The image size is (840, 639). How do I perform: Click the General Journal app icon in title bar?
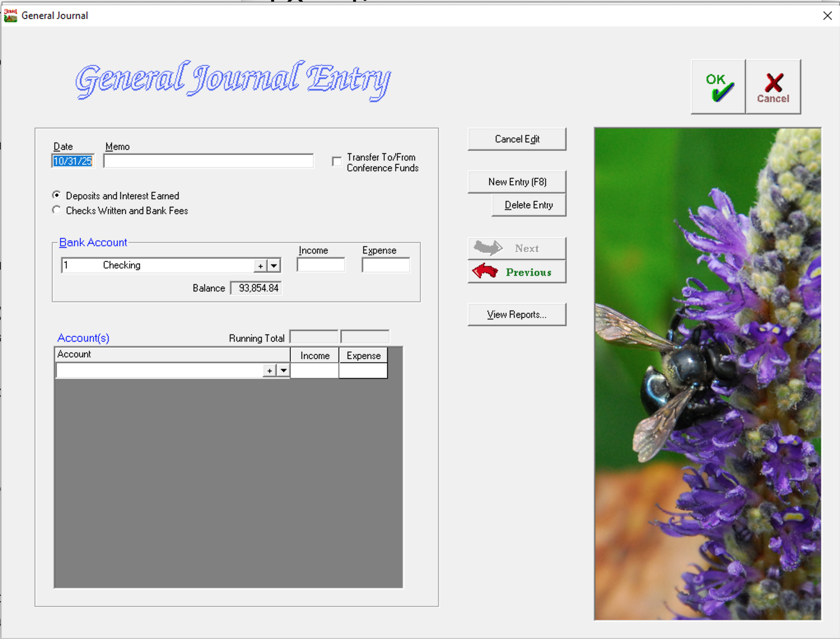(10, 15)
